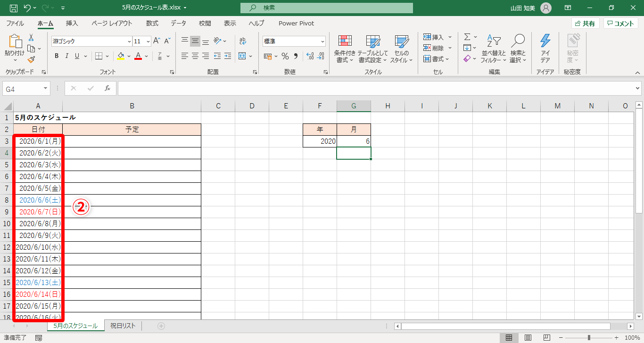Apply the red font color
Image resolution: width=644 pixels, height=343 pixels.
click(138, 56)
